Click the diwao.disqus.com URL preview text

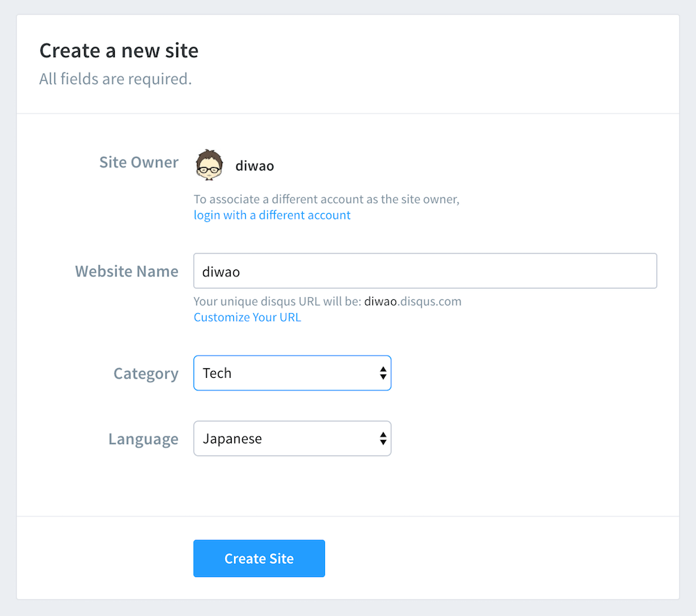point(412,301)
